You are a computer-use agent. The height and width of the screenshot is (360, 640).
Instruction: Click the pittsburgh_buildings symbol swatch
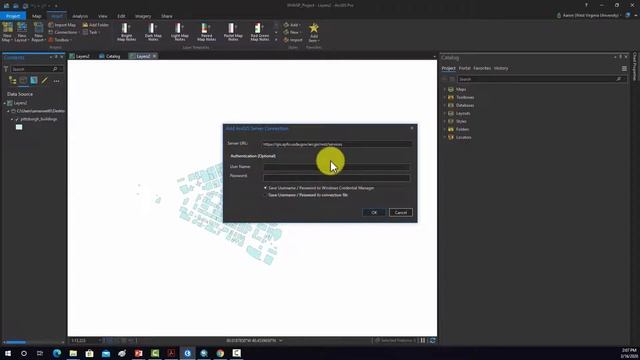point(19,127)
